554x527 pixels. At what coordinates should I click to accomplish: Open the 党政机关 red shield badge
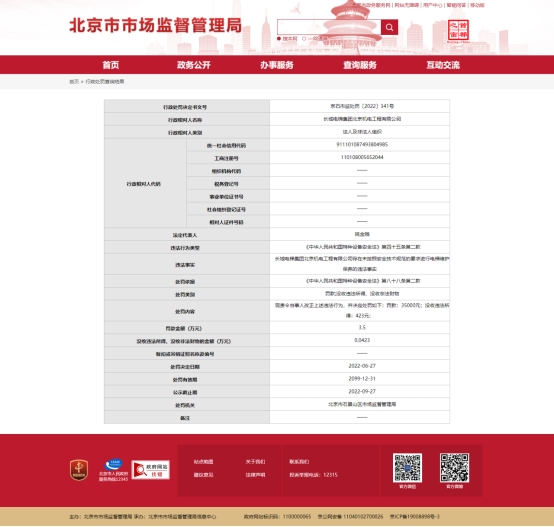click(x=79, y=470)
